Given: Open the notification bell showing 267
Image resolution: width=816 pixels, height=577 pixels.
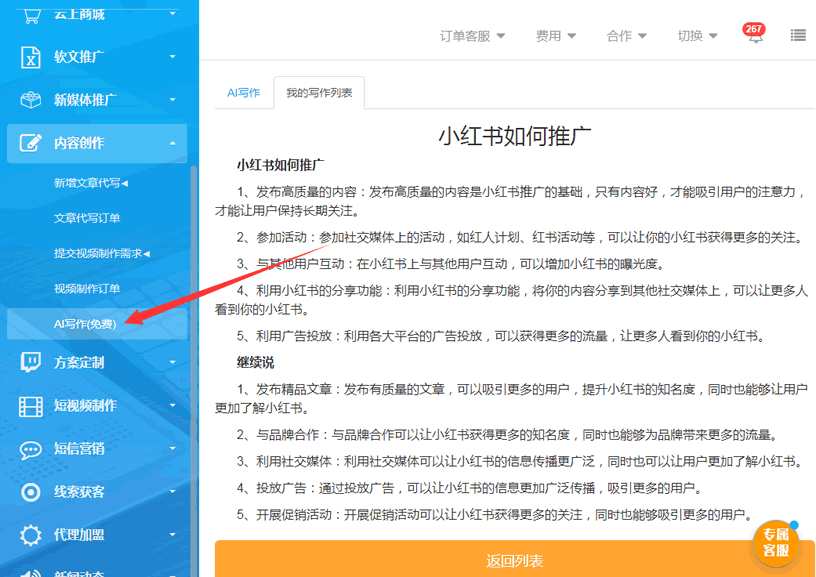Looking at the screenshot, I should coord(755,33).
